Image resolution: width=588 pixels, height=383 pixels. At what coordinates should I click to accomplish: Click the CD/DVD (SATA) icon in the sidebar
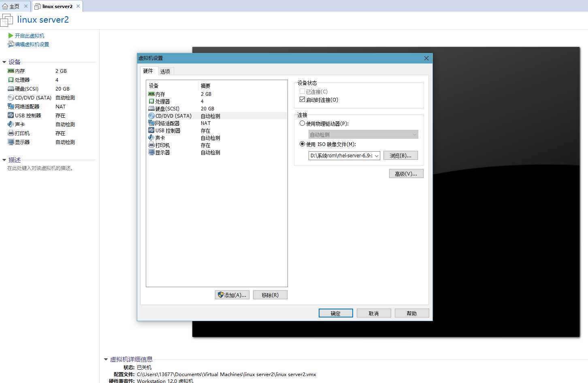click(11, 97)
